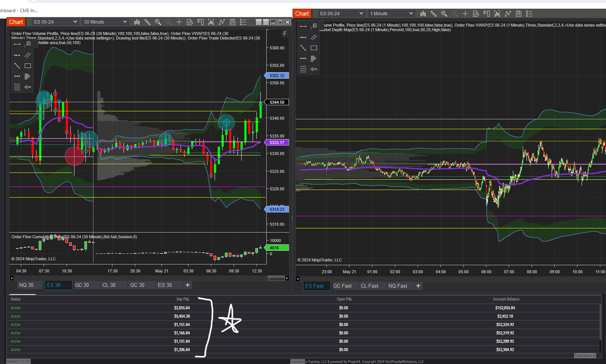Screen dimensions: 606x364
Task: Open drawing tools pencil in 30 Minute chart
Action: click(147, 22)
